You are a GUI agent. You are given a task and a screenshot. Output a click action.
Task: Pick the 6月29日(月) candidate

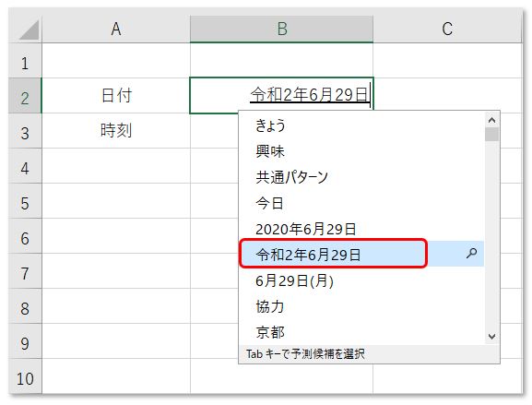tap(362, 280)
